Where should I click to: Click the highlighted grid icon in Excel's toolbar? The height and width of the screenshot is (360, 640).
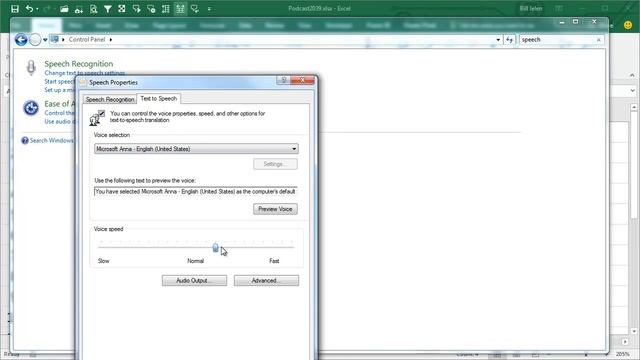point(180,9)
